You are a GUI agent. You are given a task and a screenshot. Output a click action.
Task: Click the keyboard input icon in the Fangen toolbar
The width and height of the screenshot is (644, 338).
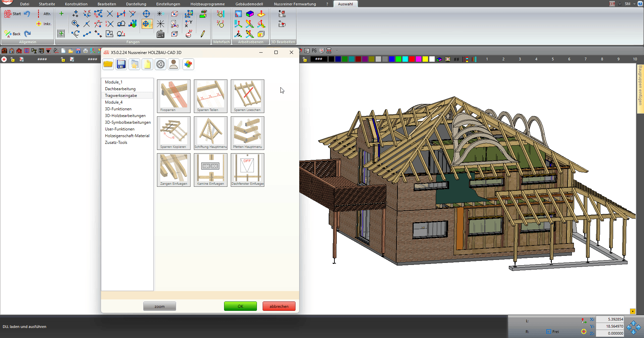160,34
